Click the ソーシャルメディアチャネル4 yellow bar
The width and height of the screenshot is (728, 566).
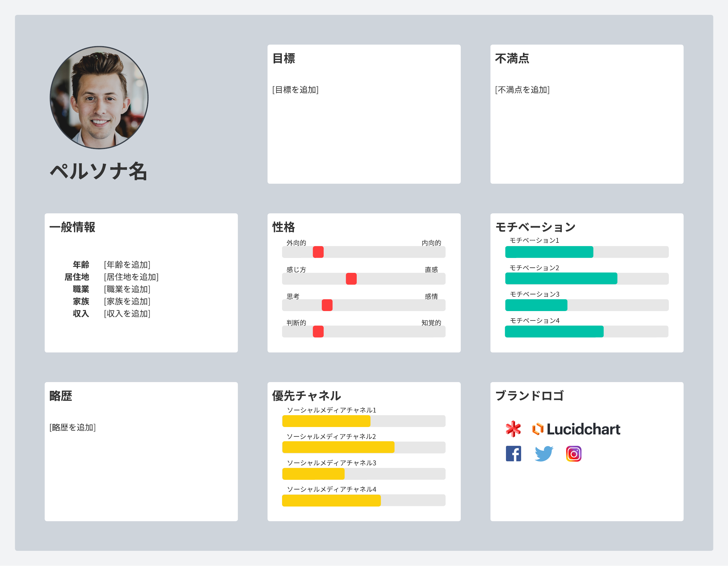click(331, 501)
